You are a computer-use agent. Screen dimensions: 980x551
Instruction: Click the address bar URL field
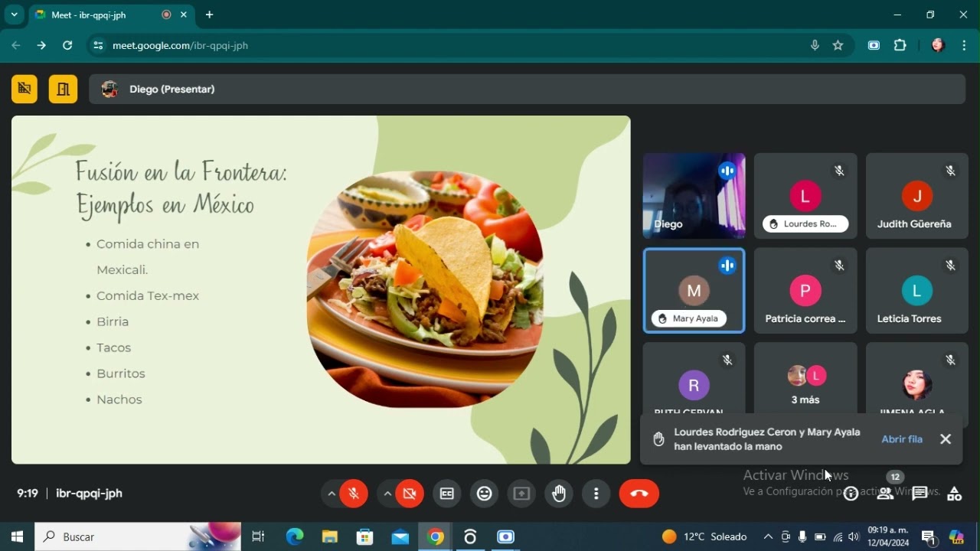[469, 45]
